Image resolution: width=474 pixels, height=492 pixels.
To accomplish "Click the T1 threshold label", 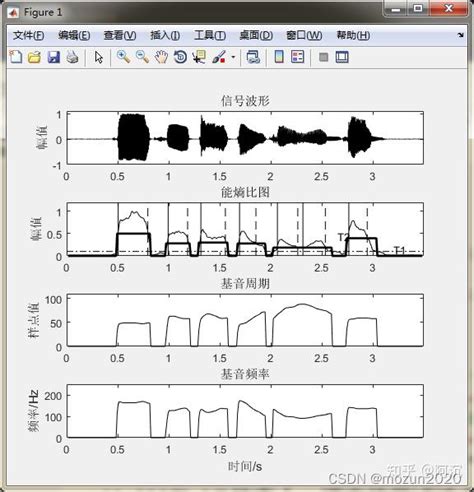I will click(x=399, y=250).
